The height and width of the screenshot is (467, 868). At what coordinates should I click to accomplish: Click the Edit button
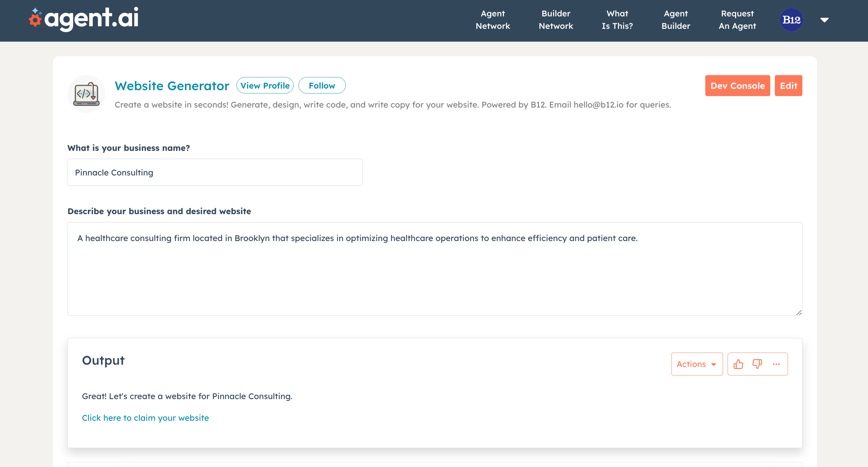pyautogui.click(x=789, y=86)
